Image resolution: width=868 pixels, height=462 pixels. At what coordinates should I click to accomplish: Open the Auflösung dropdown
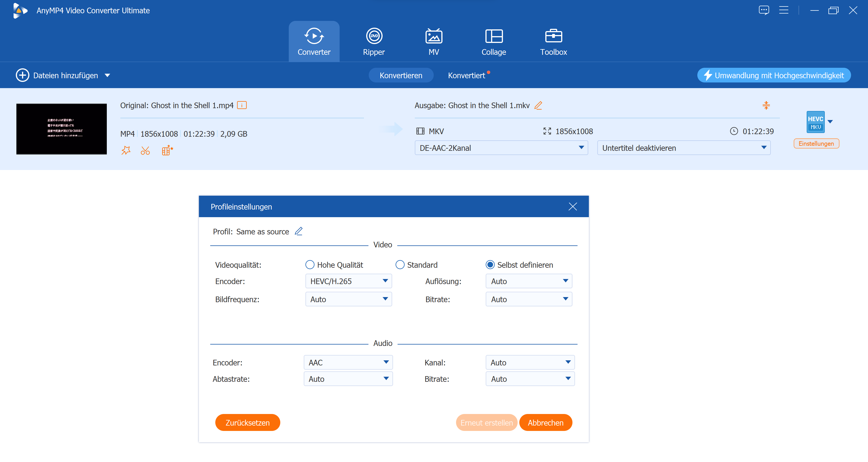pyautogui.click(x=529, y=281)
